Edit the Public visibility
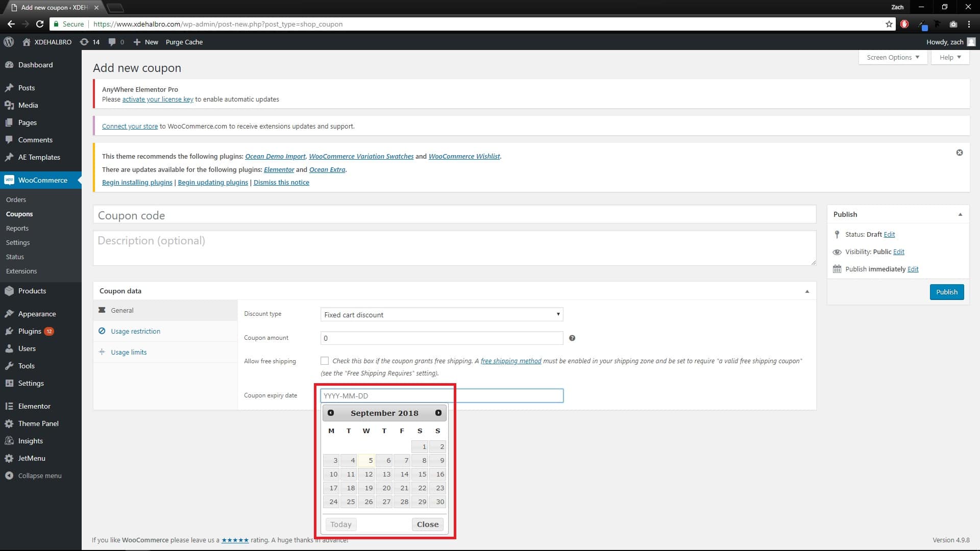The height and width of the screenshot is (551, 980). pos(899,252)
